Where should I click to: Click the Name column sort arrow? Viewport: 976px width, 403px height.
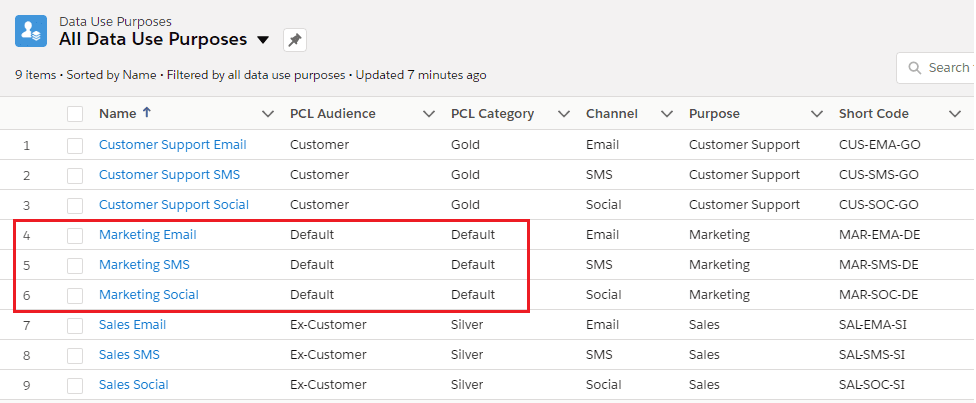147,113
